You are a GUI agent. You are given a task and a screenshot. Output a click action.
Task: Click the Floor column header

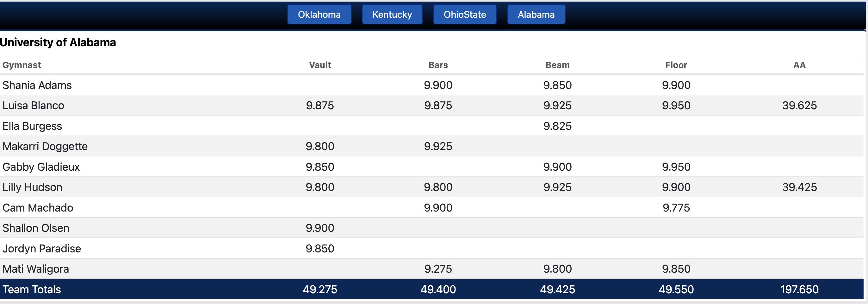[x=676, y=65]
